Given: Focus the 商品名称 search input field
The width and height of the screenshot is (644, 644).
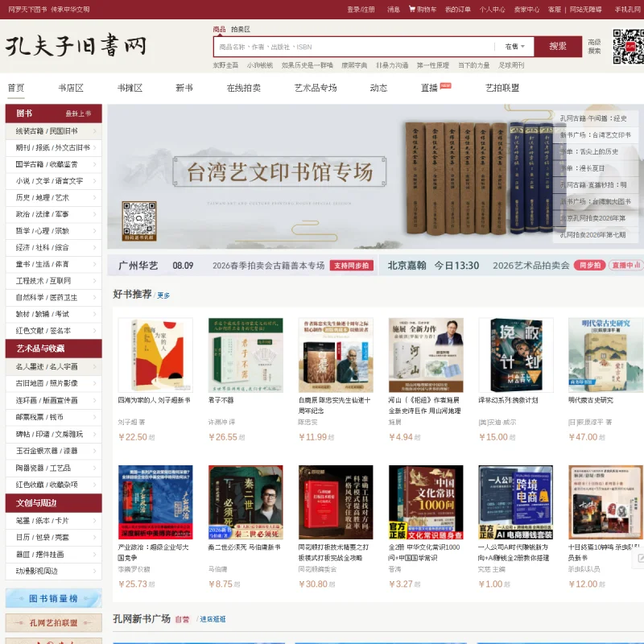Looking at the screenshot, I should tap(354, 47).
